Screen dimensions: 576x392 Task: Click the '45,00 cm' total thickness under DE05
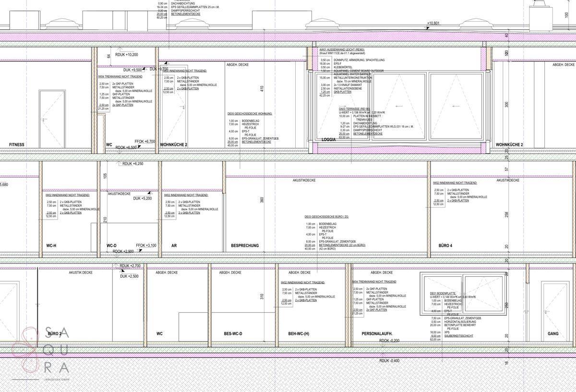coord(233,145)
